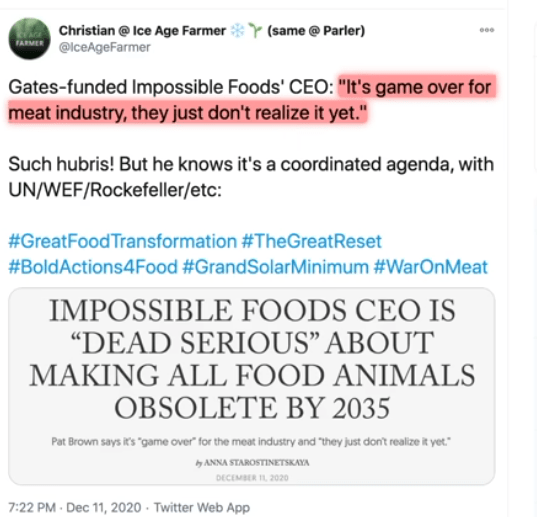Click the "Such hubris!" paragraph text
537x517 pixels.
(x=251, y=177)
